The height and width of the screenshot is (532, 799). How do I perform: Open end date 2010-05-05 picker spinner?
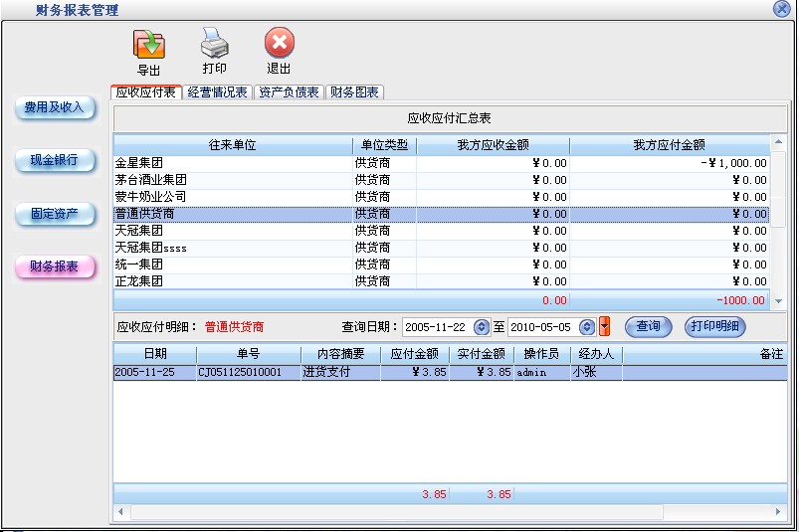587,326
